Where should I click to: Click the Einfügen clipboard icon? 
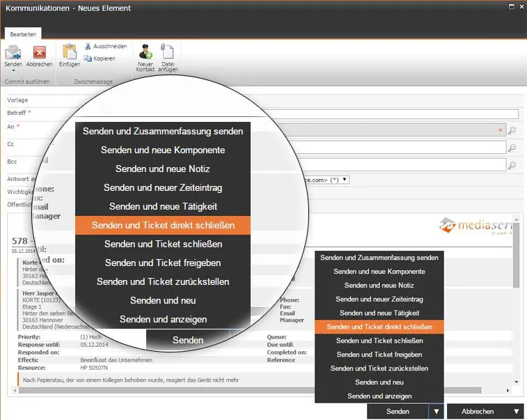pos(70,52)
